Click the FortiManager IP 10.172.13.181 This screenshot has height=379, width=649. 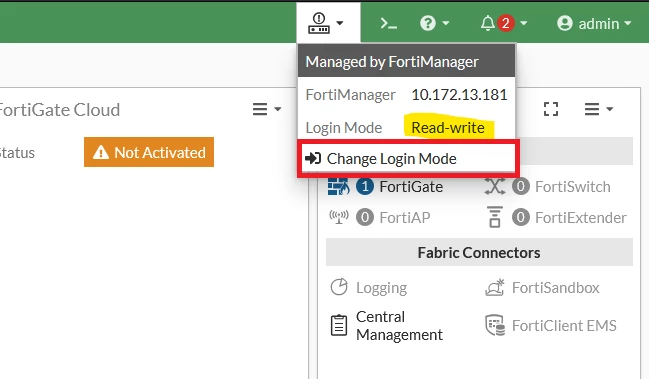coord(459,95)
